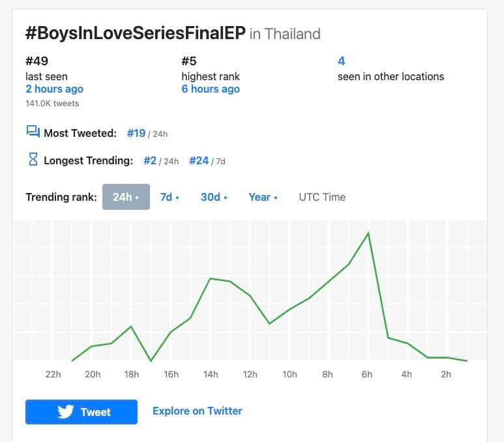Switch to the 30d trending rank view
The height and width of the screenshot is (442, 504).
(214, 197)
